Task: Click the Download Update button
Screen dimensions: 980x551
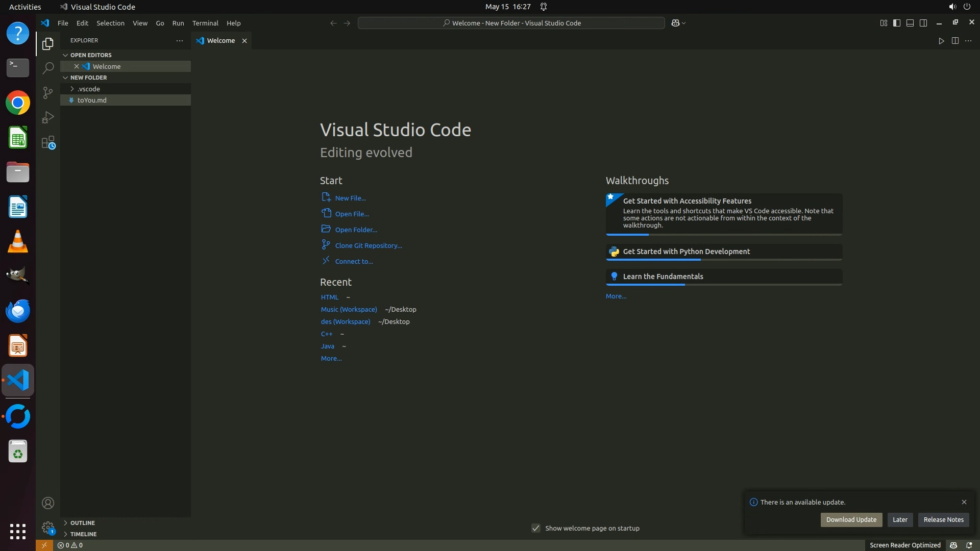Action: pos(851,519)
